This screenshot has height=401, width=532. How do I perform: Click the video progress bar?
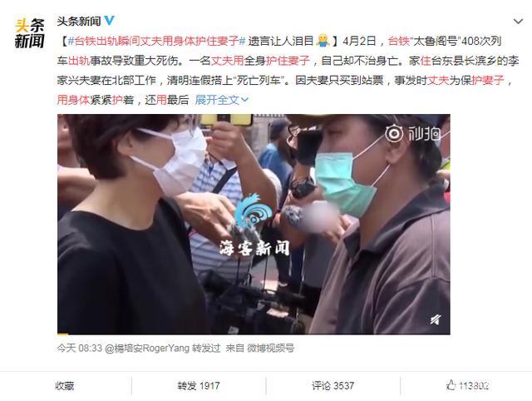254,334
